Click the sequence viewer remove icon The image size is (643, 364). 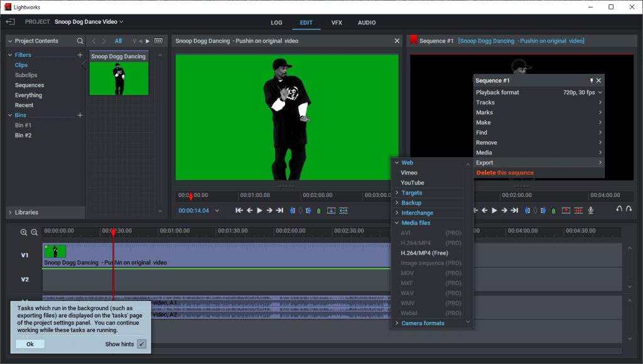[566, 210]
